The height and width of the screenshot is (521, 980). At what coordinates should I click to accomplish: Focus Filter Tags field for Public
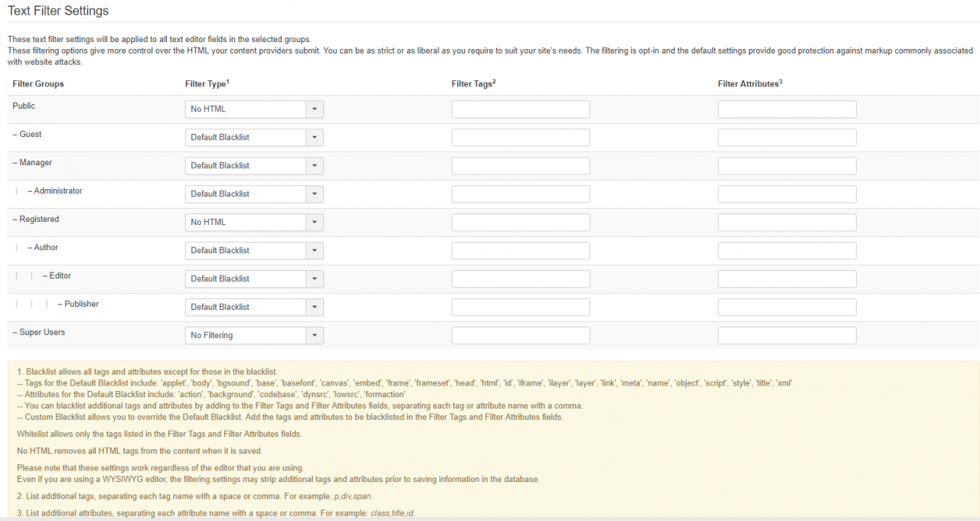pyautogui.click(x=521, y=109)
